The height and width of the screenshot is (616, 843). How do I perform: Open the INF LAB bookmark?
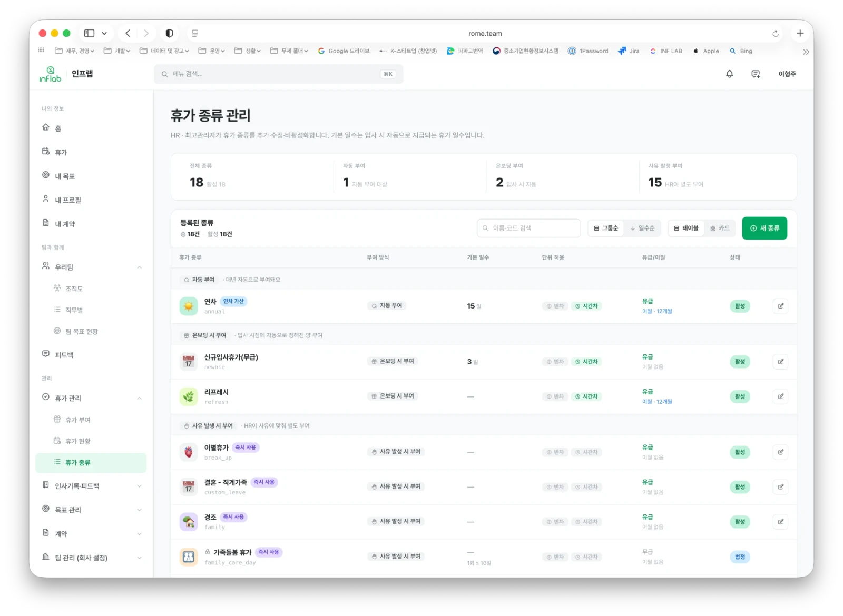click(x=666, y=51)
